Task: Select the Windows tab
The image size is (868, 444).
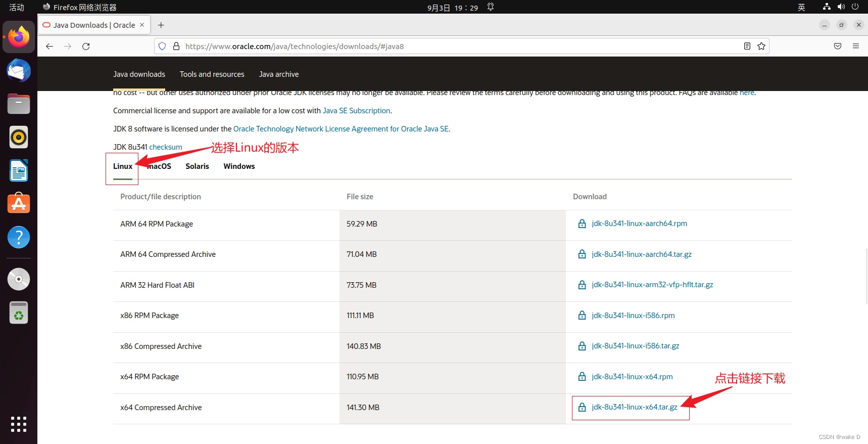Action: click(239, 166)
